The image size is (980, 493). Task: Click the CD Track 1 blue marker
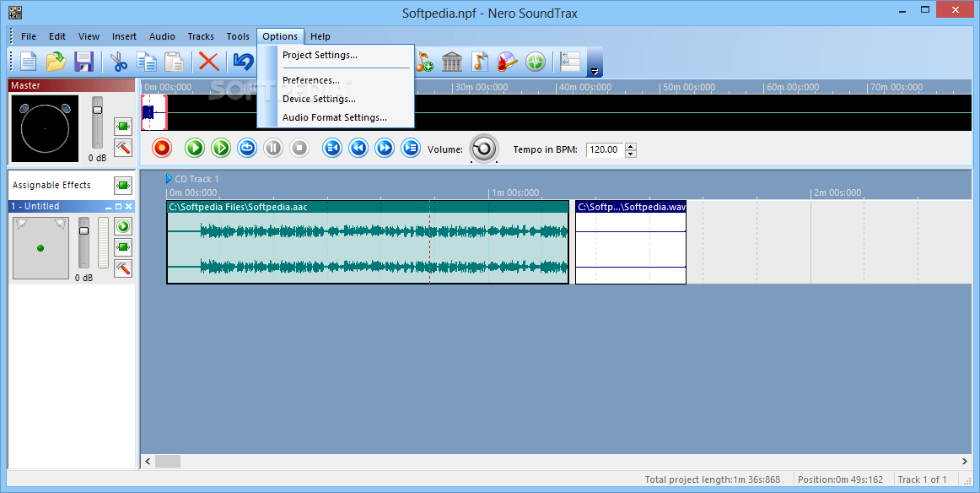coord(169,179)
